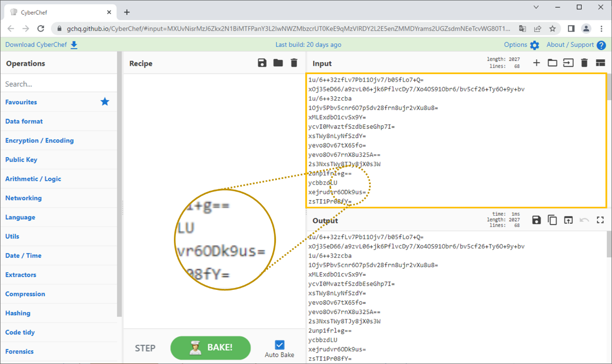Open the Favourites operations list

[21, 102]
